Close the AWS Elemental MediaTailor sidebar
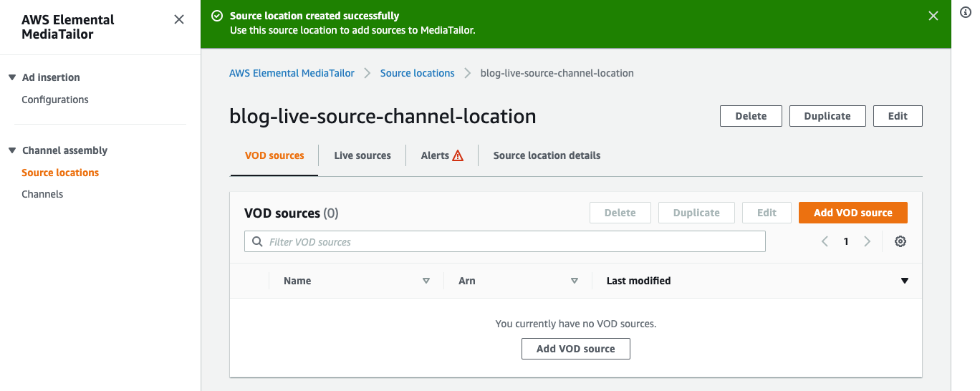Image resolution: width=980 pixels, height=391 pixels. 179,19
